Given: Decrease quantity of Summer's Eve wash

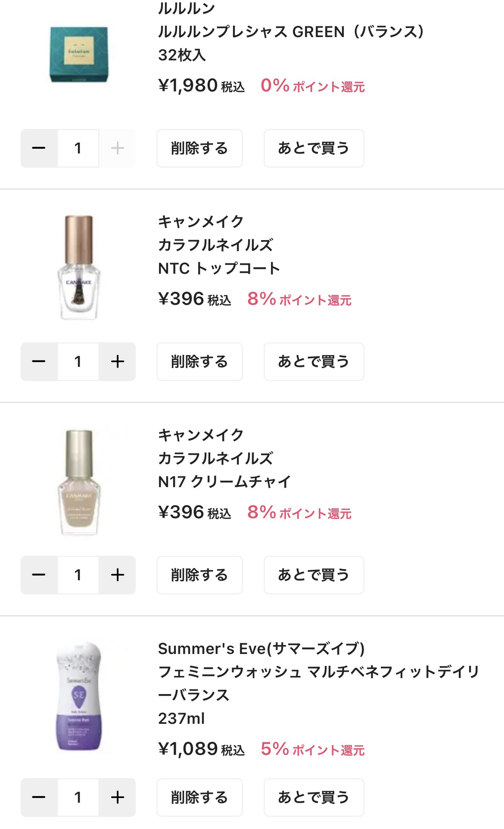Looking at the screenshot, I should [x=39, y=798].
